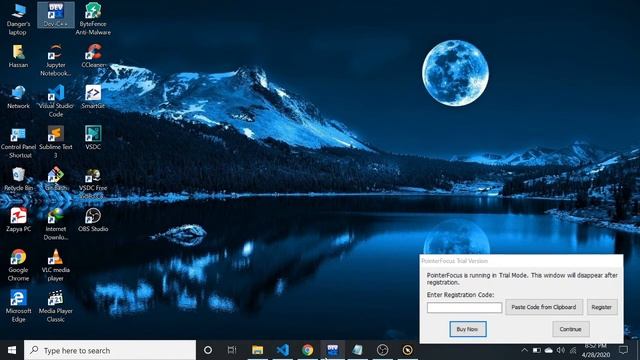Image resolution: width=640 pixels, height=360 pixels.
Task: Open Google Chrome desktop shortcut
Action: [18, 265]
